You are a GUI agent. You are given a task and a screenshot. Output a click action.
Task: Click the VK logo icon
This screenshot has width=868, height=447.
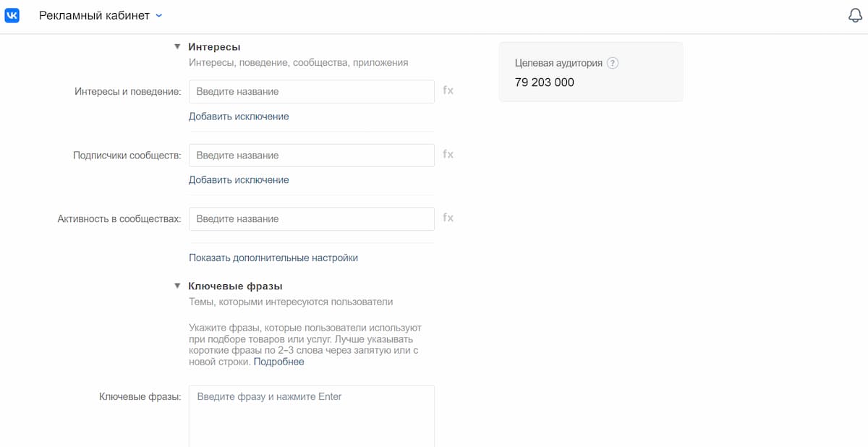(x=12, y=15)
